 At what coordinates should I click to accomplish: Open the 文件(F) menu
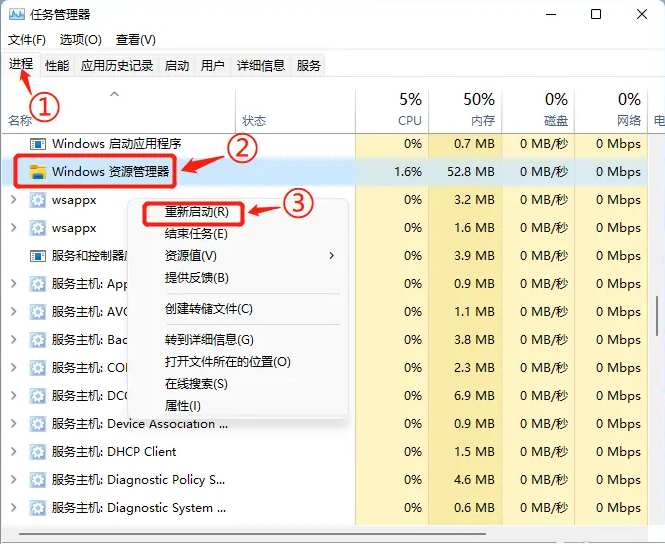(27, 40)
